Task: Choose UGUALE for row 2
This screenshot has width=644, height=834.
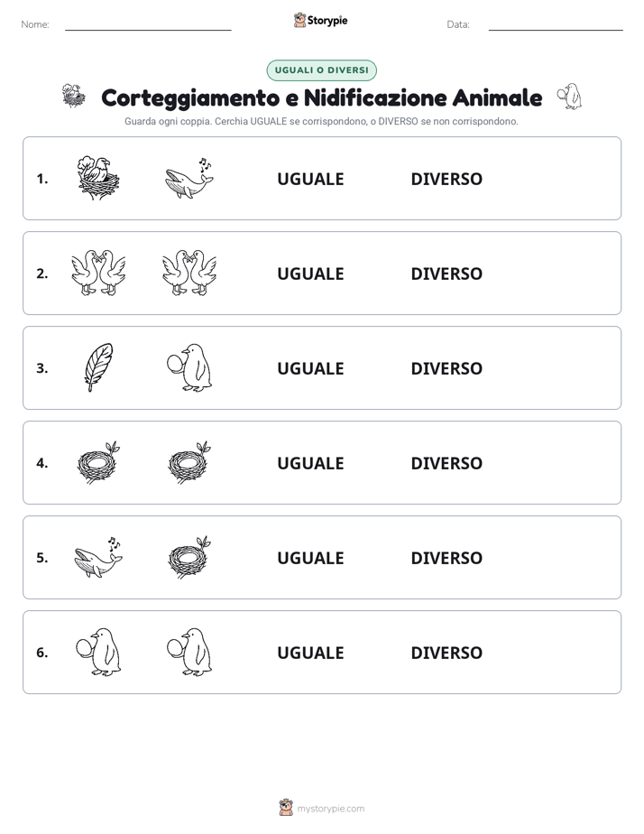Action: coord(310,273)
